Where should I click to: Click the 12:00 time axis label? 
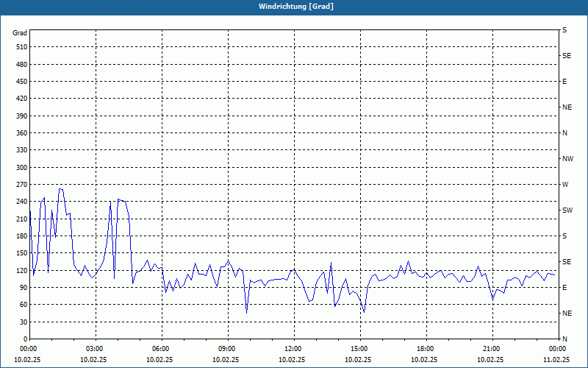[x=292, y=349]
